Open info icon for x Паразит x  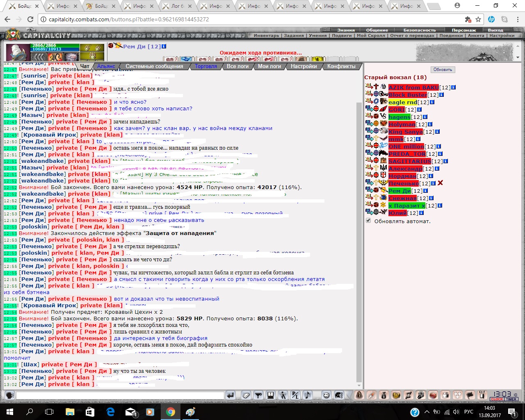tap(440, 205)
